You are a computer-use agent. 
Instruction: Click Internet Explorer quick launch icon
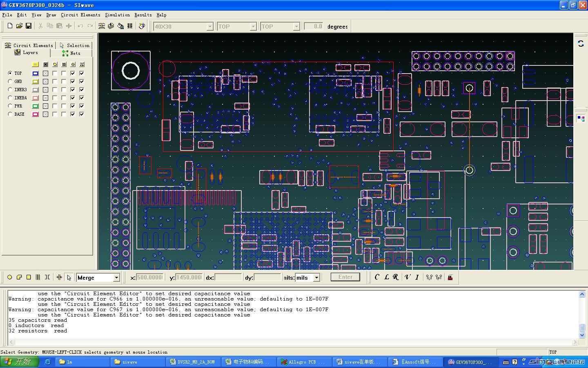tap(47, 362)
